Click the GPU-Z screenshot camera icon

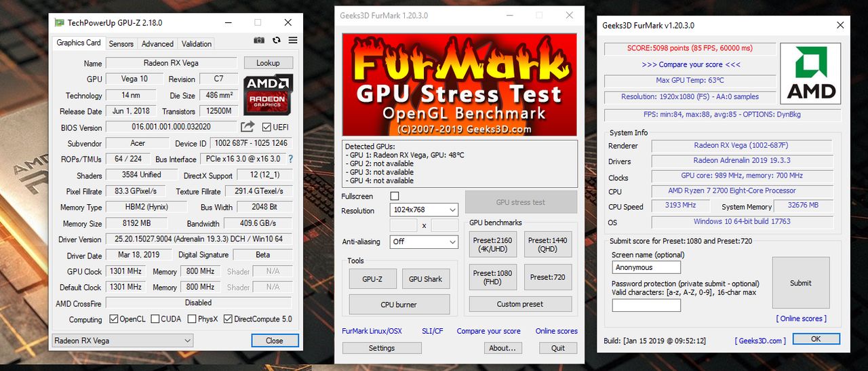(x=259, y=41)
